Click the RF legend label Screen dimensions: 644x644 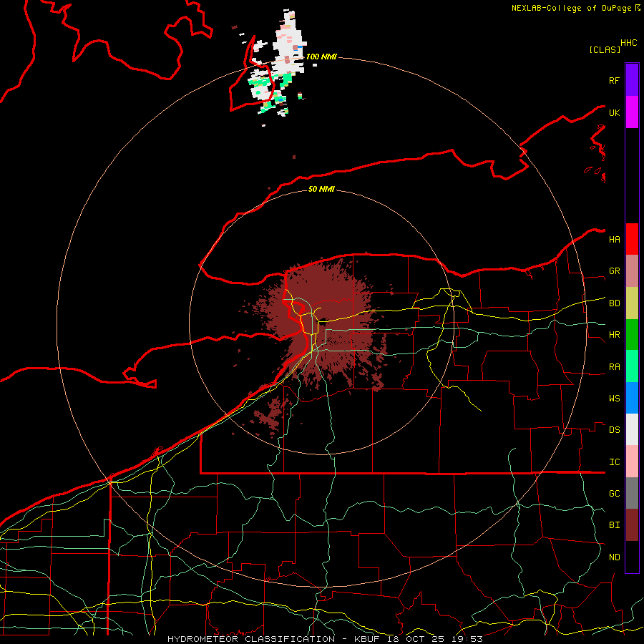614,80
